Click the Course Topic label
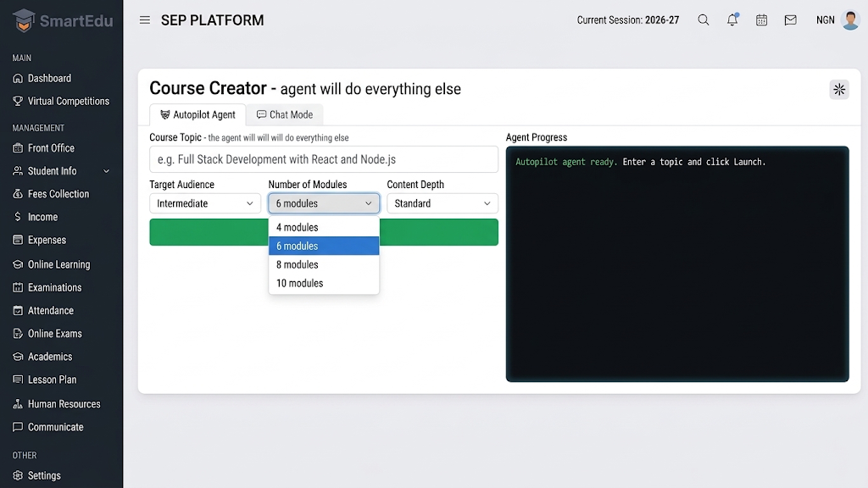The width and height of the screenshot is (868, 488). [x=175, y=137]
